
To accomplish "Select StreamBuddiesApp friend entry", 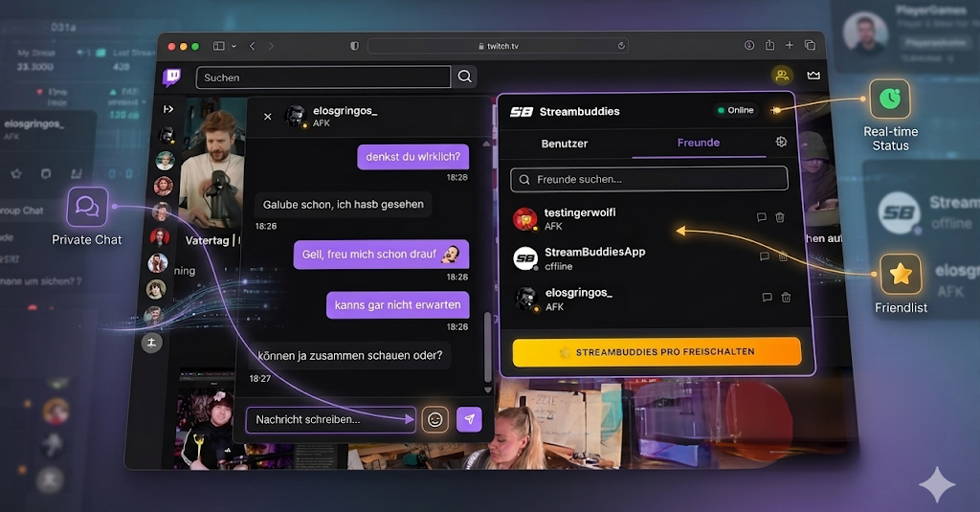I will click(x=652, y=258).
